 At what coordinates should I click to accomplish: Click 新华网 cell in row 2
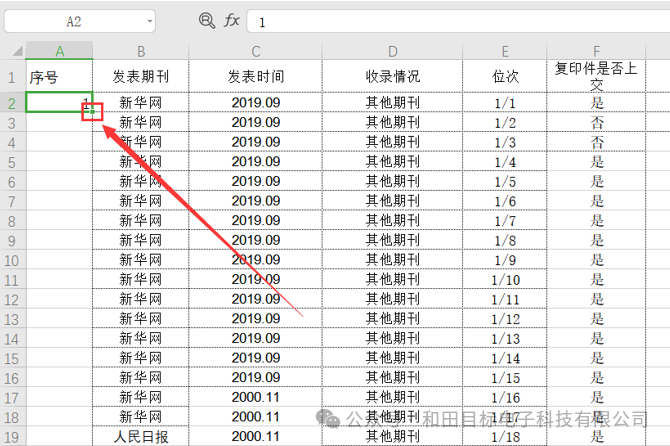click(x=141, y=103)
